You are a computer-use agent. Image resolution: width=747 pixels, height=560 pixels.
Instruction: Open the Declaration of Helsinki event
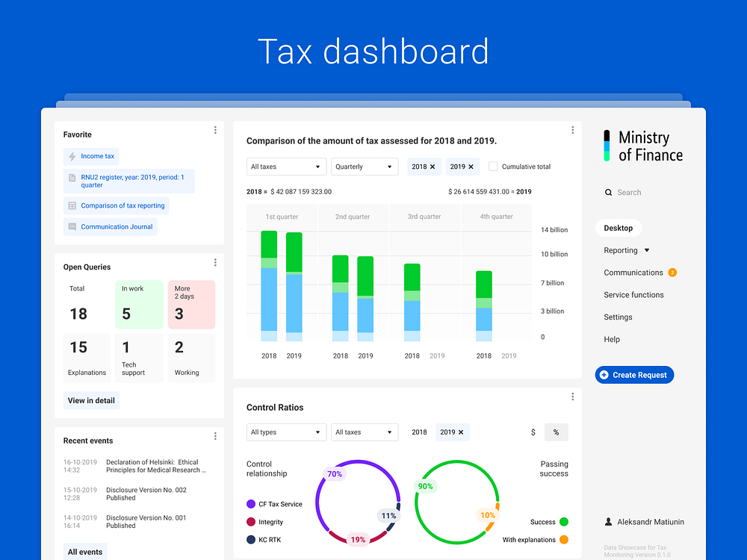[156, 466]
